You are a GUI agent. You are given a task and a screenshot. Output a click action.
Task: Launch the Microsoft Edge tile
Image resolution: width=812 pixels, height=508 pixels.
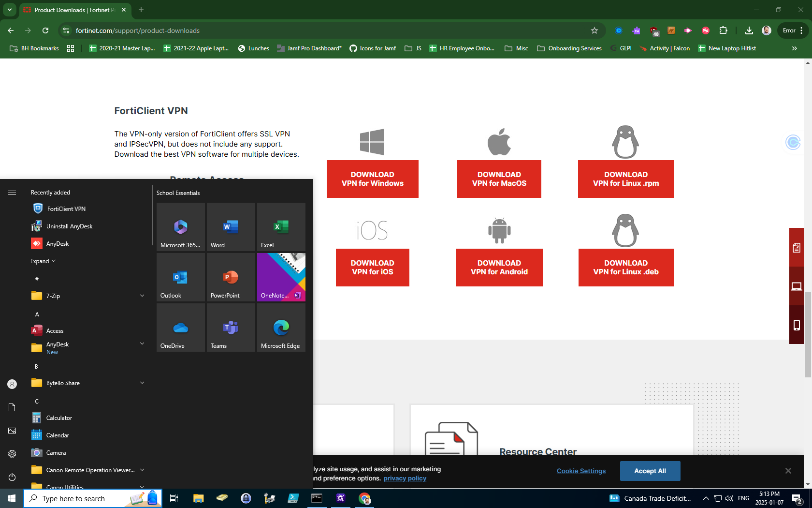(281, 328)
